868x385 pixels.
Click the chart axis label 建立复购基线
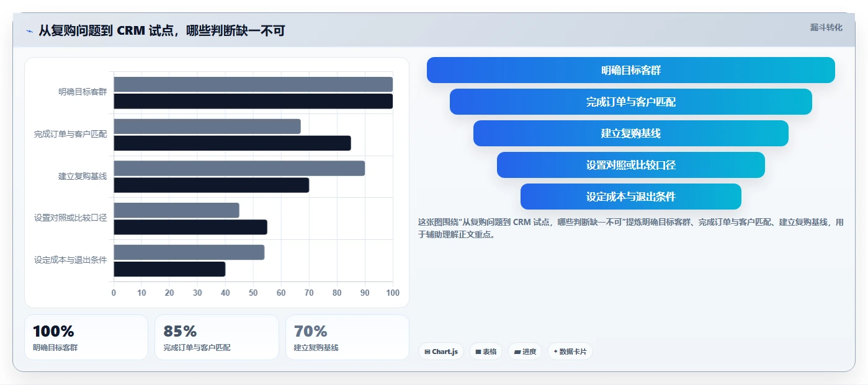(x=83, y=177)
